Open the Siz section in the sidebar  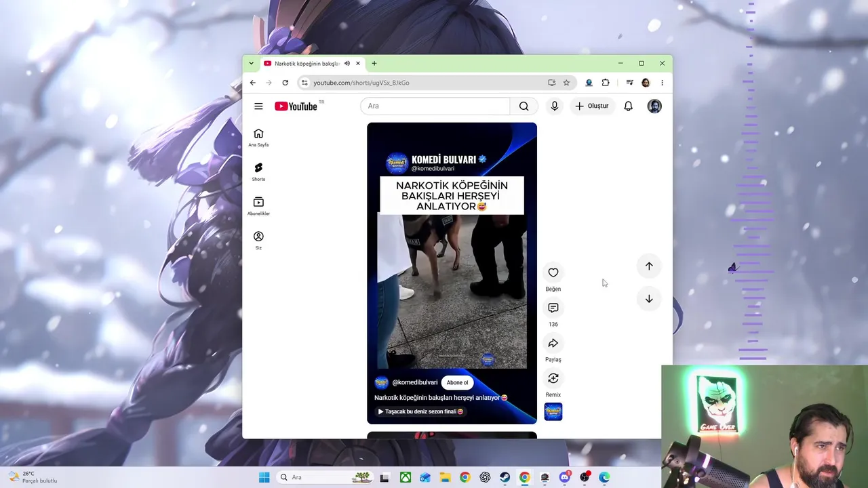tap(258, 241)
